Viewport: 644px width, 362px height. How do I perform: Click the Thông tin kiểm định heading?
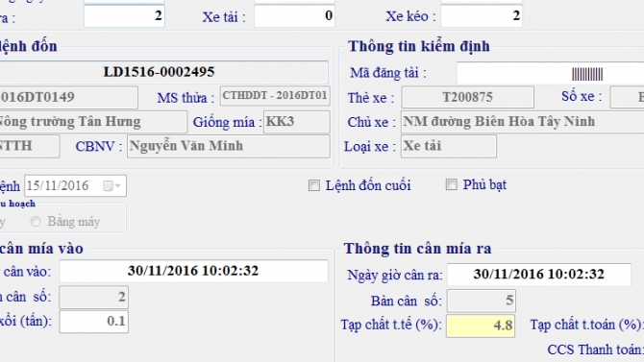pyautogui.click(x=419, y=46)
